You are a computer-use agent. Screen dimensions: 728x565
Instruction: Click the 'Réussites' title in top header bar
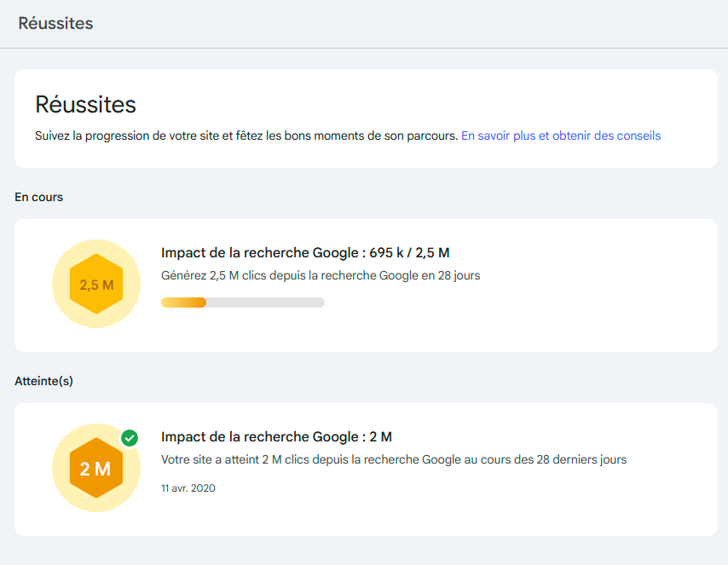coord(55,23)
